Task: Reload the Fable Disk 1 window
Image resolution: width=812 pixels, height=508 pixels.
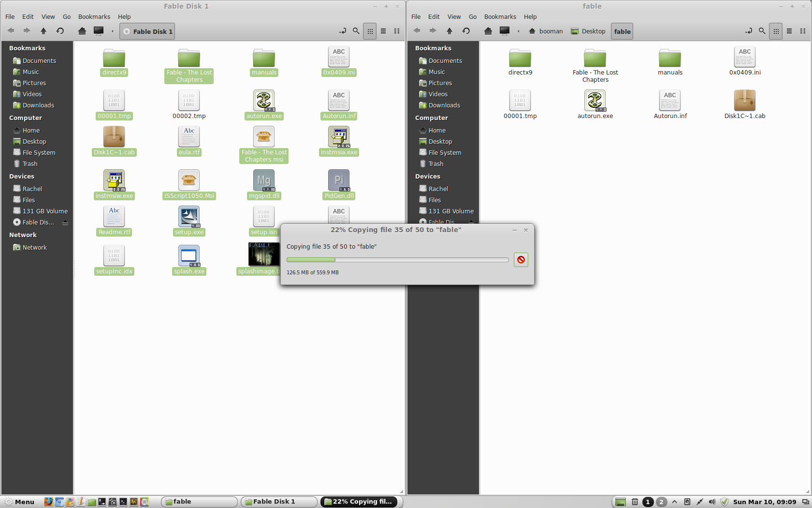Action: (x=60, y=31)
